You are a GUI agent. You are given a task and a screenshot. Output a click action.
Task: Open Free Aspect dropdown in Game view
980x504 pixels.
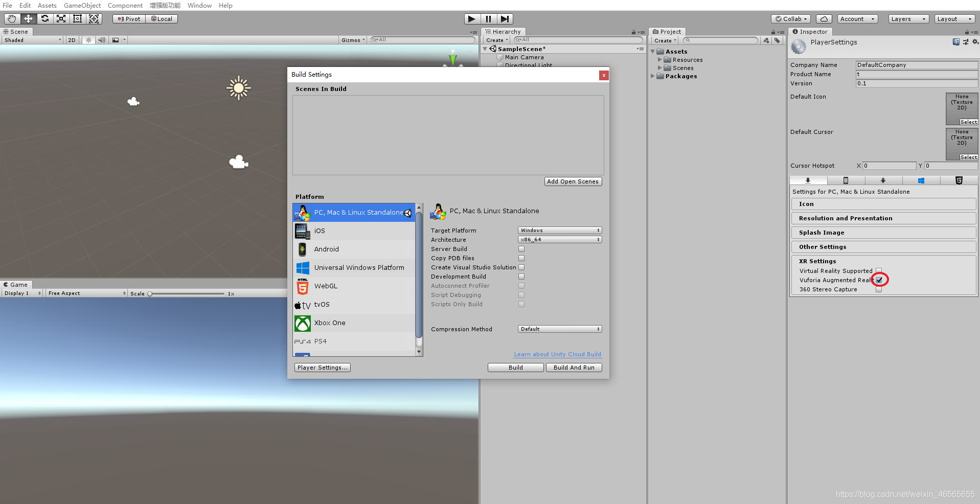click(x=87, y=293)
